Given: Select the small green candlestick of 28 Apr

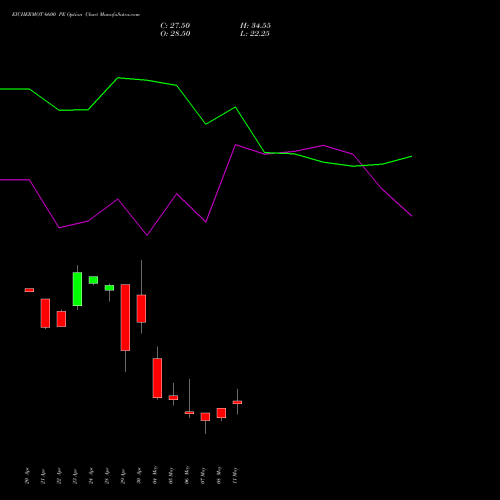Looking at the screenshot, I should tap(109, 288).
